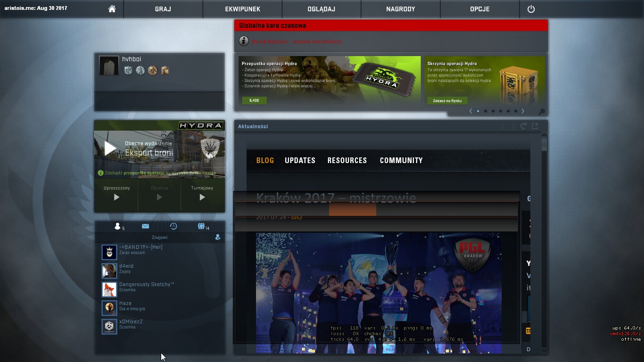The height and width of the screenshot is (362, 644).
Task: Click the Aktualności scrollbar thumb
Action: point(544,144)
